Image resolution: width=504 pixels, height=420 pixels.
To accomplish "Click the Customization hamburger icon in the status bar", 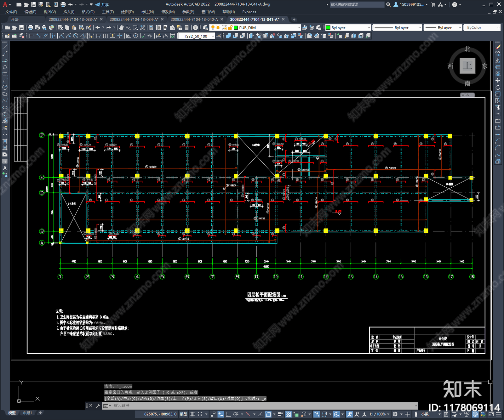I will click(499, 414).
